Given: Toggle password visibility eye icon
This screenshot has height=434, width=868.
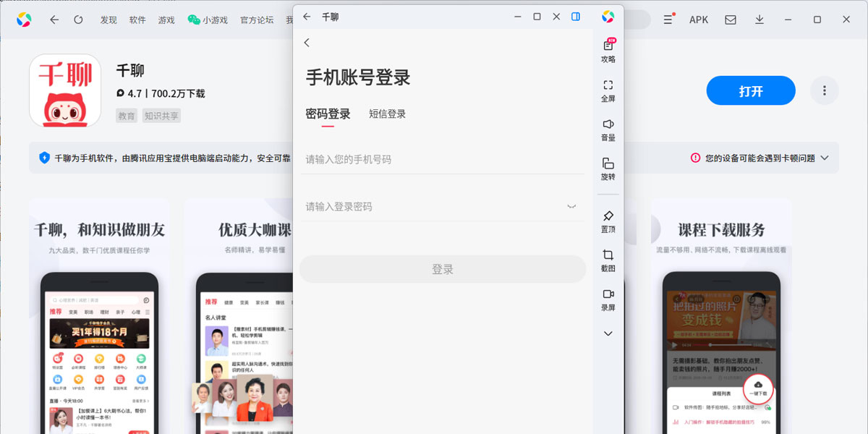Looking at the screenshot, I should coord(571,206).
